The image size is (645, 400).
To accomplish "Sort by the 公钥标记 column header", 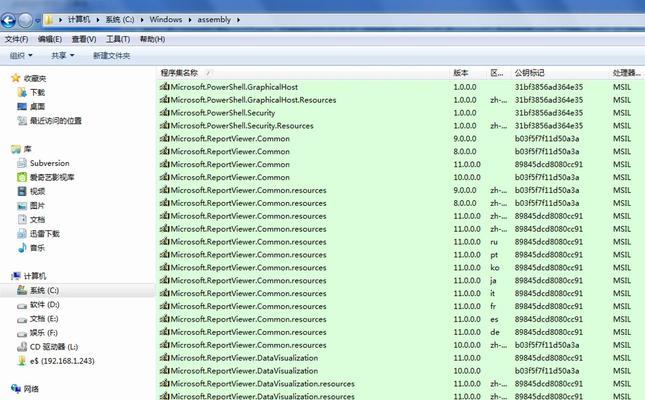I will [529, 73].
